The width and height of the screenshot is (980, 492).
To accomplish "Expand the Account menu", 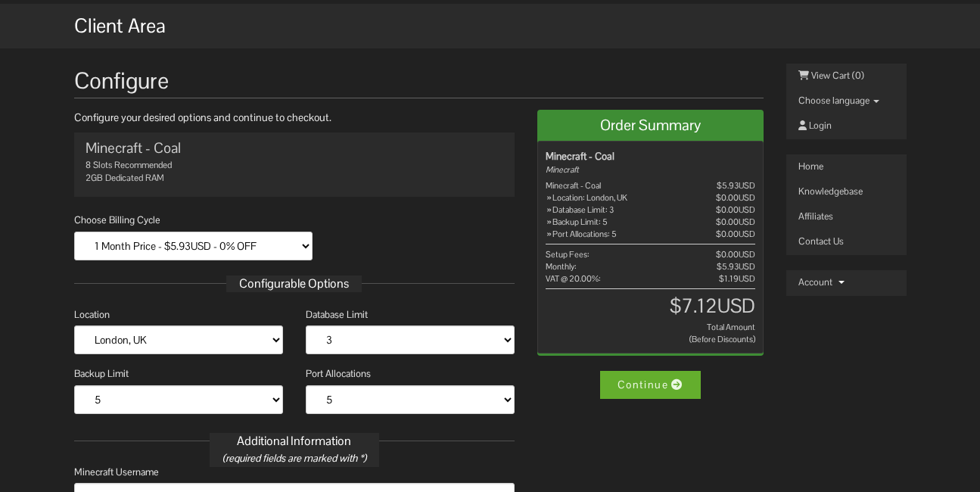I will tap(821, 282).
